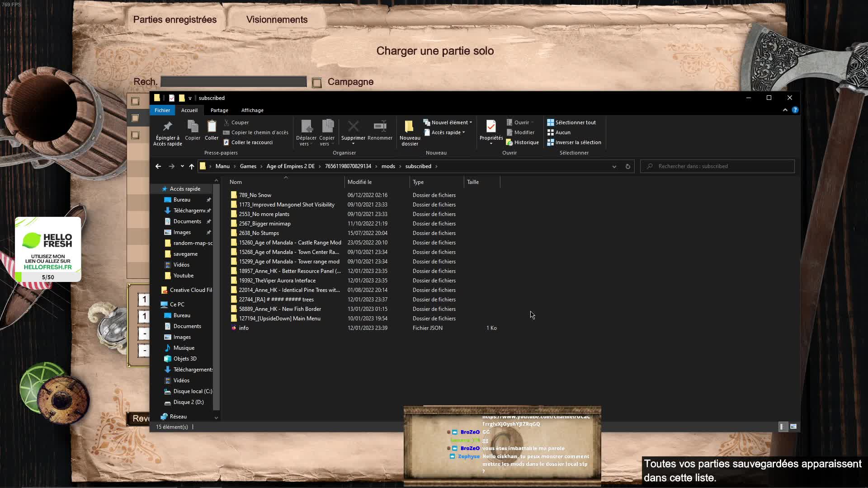Click Age of Empires 2 DE breadcrumb
Screen dimensions: 868x488
point(291,166)
